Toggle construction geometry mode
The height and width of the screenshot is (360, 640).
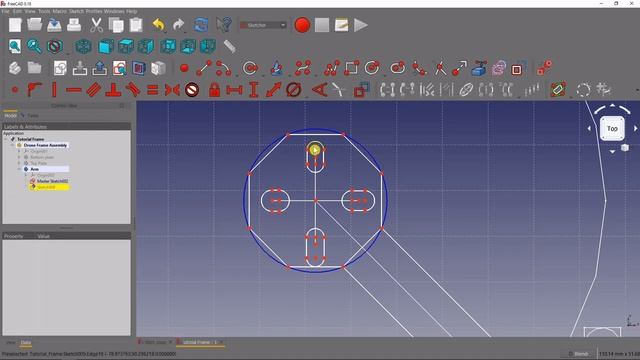(x=518, y=68)
